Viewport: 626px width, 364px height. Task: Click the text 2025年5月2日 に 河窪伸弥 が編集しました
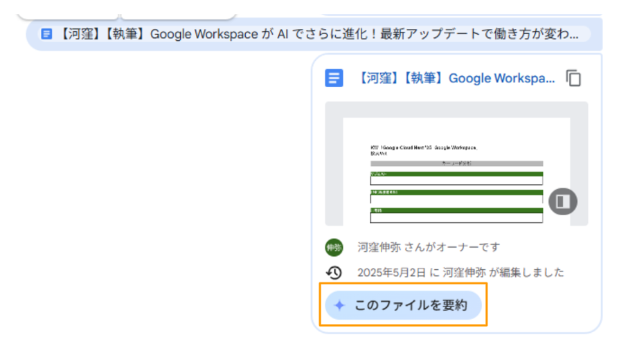tap(460, 273)
